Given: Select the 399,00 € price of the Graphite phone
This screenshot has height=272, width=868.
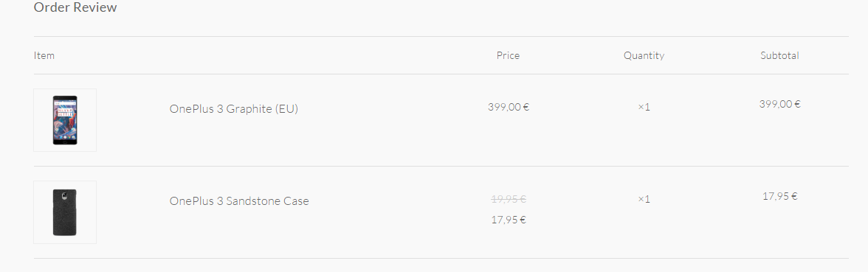Looking at the screenshot, I should point(508,107).
